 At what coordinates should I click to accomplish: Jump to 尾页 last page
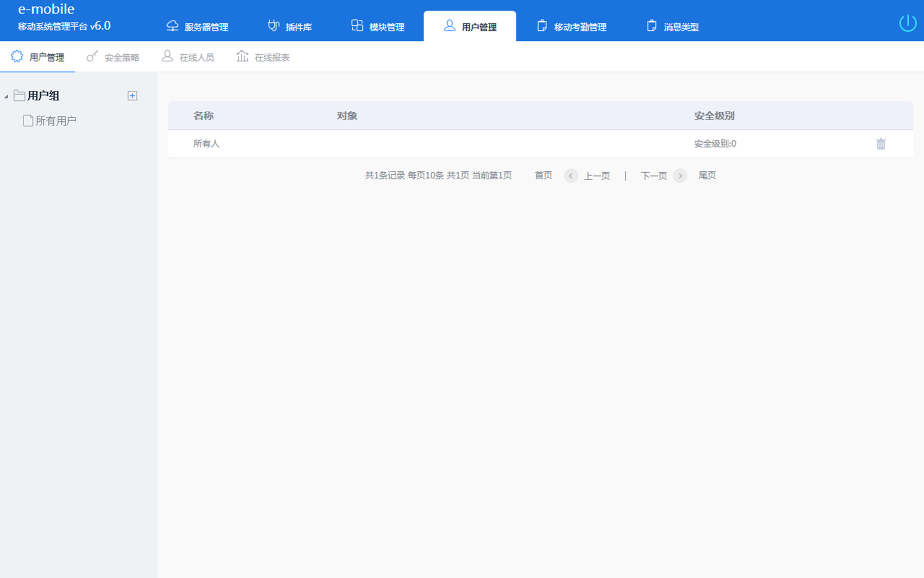(x=707, y=176)
